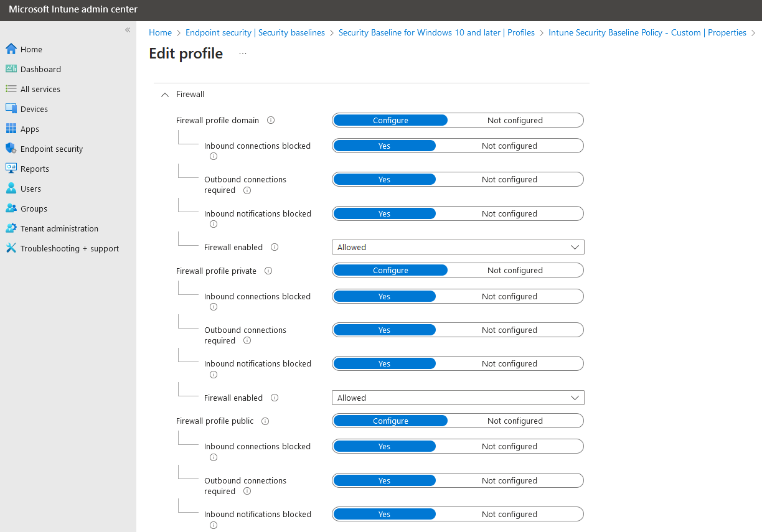
Task: Select Configure for Firewall profile public
Action: pos(390,421)
